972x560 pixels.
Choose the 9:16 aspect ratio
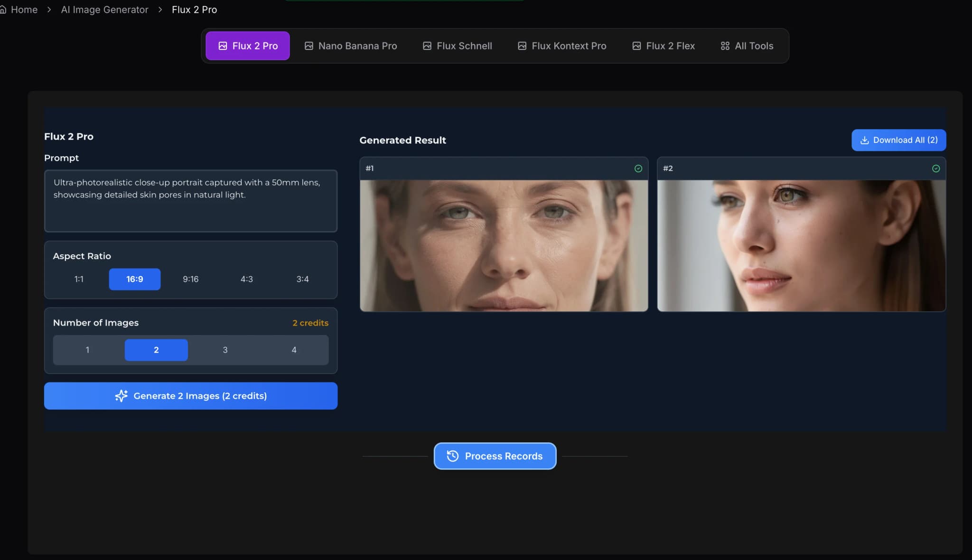tap(190, 279)
